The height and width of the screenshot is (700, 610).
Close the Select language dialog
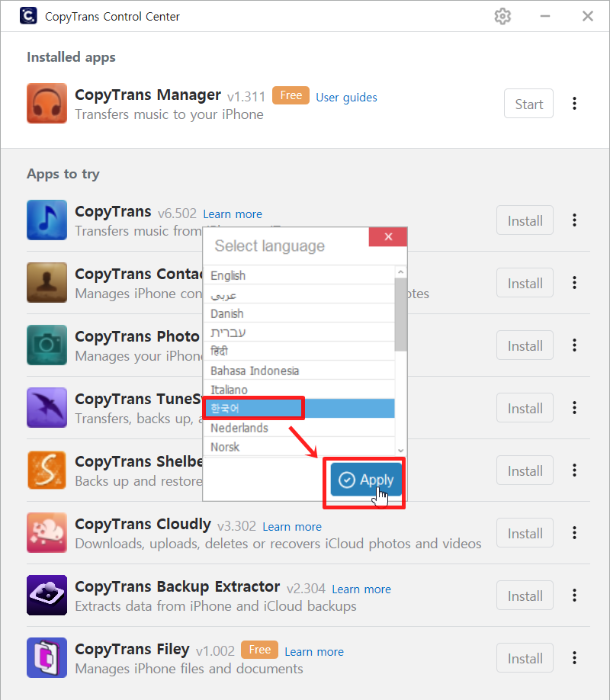click(x=388, y=236)
